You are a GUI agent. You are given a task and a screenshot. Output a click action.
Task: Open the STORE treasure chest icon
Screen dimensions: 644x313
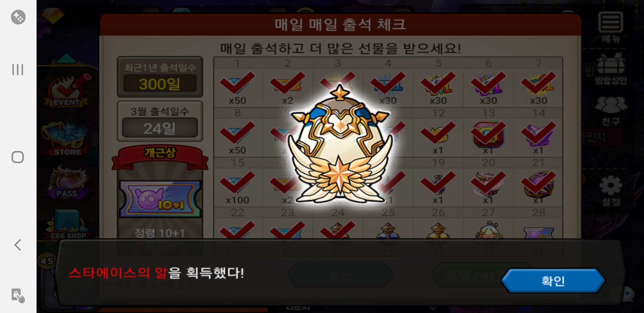pos(67,139)
